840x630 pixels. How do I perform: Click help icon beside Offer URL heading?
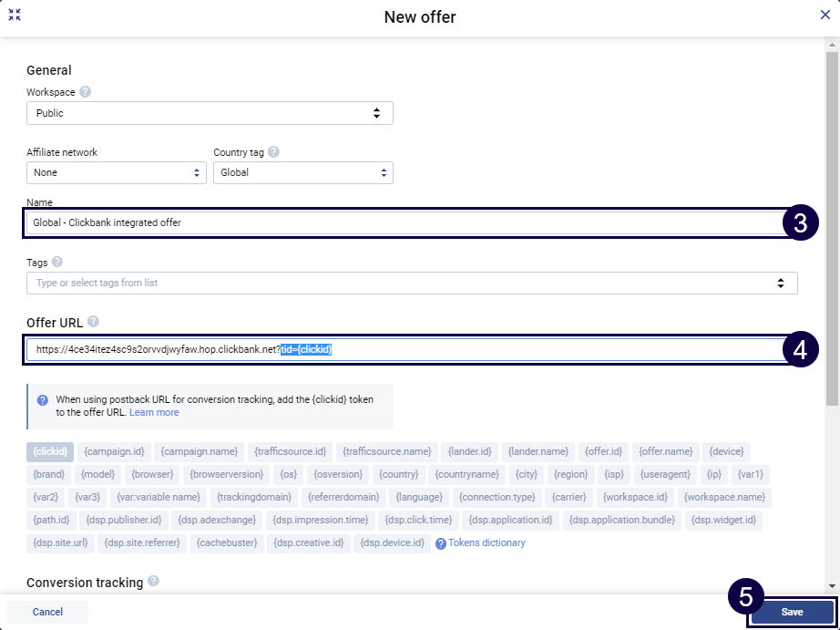pos(93,322)
